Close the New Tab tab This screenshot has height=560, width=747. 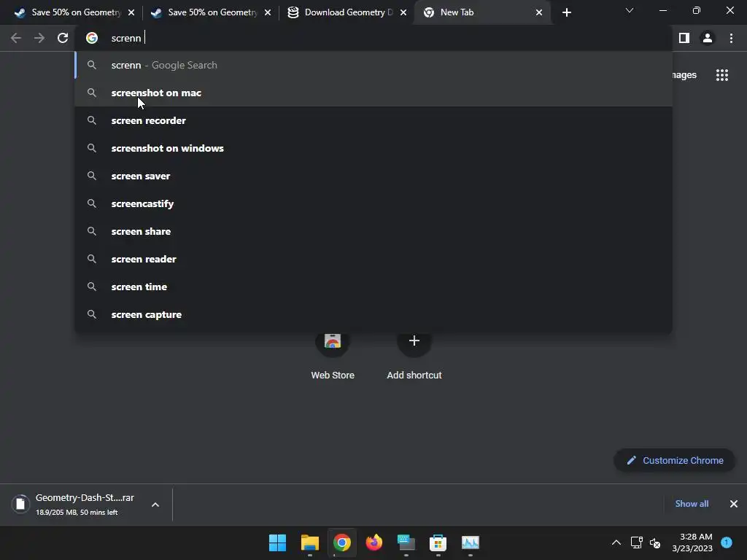539,13
